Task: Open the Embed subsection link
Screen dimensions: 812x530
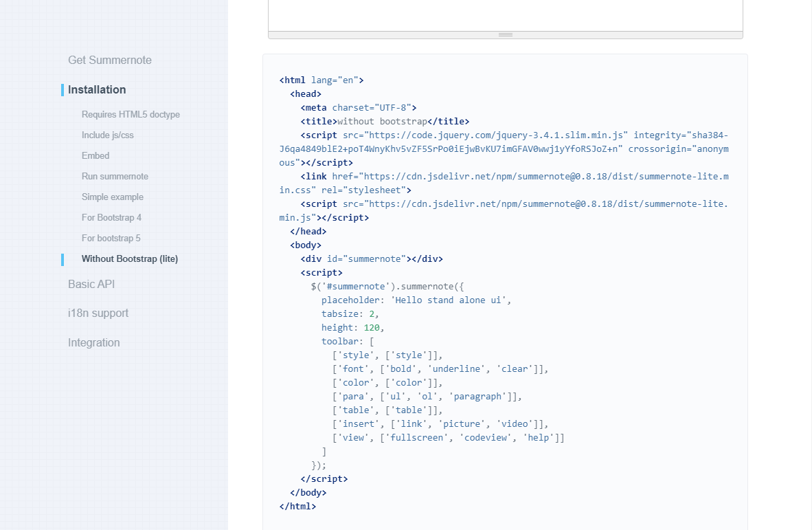Action: click(95, 156)
